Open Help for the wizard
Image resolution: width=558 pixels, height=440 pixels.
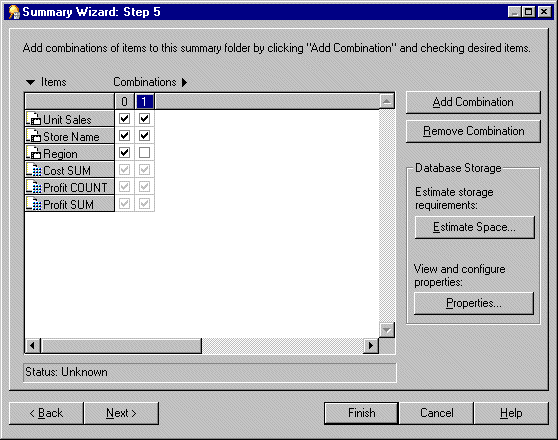point(511,413)
